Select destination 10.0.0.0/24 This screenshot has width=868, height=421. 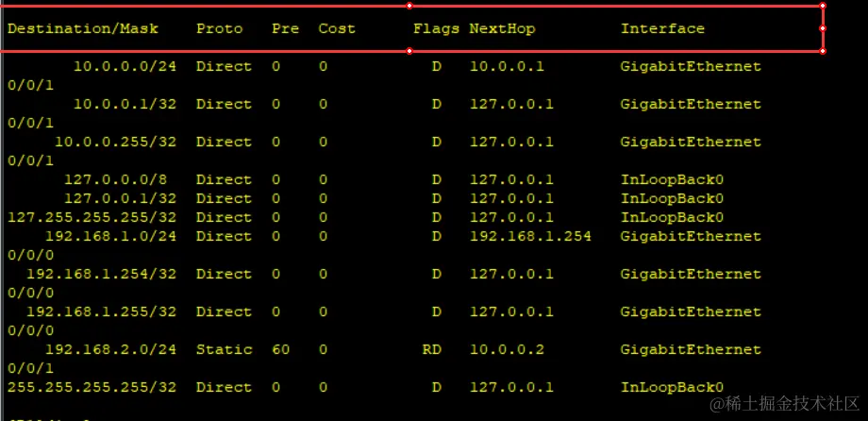click(x=125, y=66)
